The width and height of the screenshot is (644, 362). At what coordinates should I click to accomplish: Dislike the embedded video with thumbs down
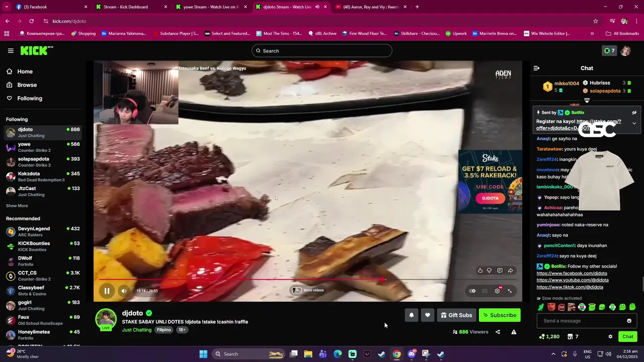[489, 270]
